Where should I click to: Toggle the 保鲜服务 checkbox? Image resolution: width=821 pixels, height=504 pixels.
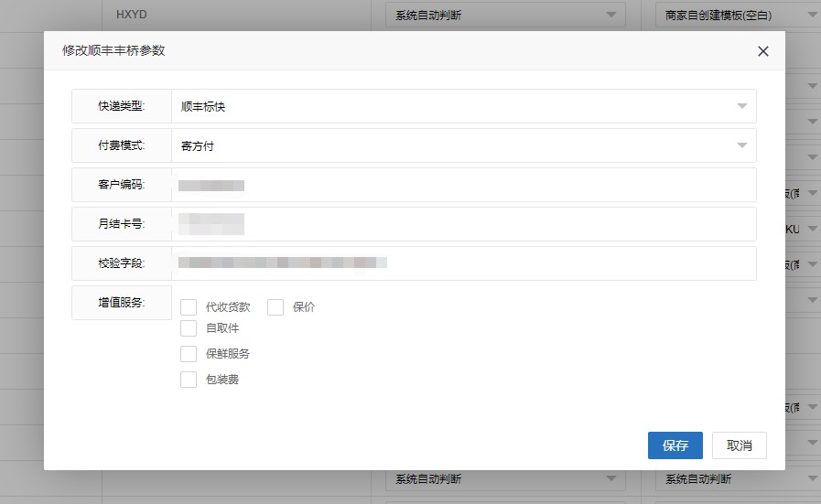click(189, 354)
